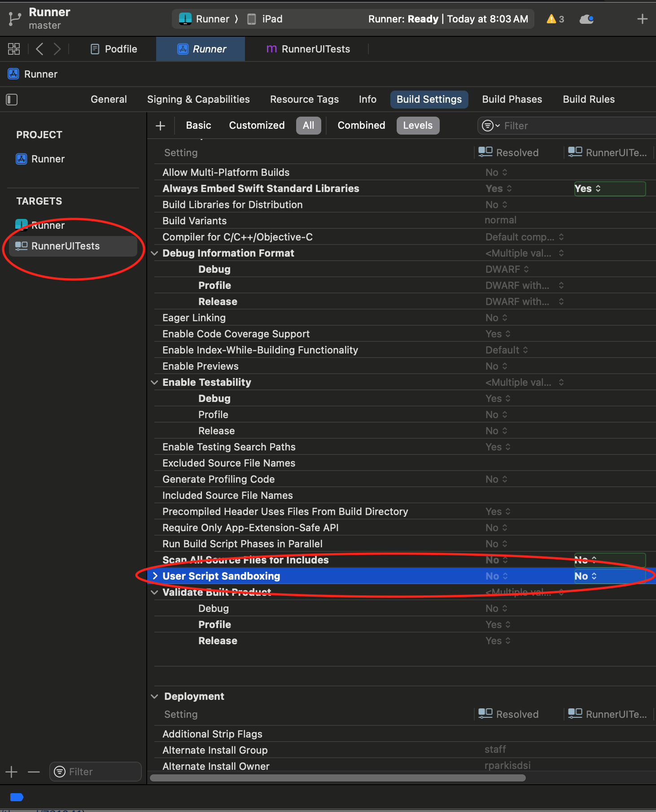The height and width of the screenshot is (812, 656).
Task: Show Basic build settings
Action: [x=198, y=125]
